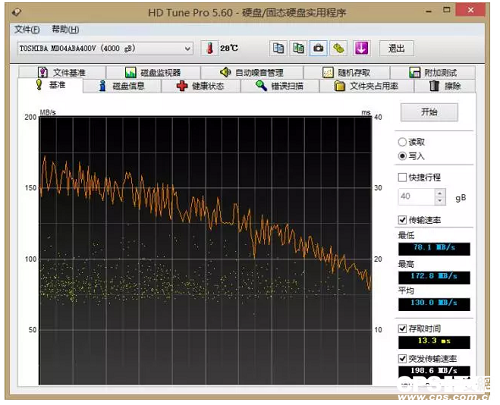The height and width of the screenshot is (405, 500).
Task: Click the thermometer temperature icon
Action: pos(210,48)
